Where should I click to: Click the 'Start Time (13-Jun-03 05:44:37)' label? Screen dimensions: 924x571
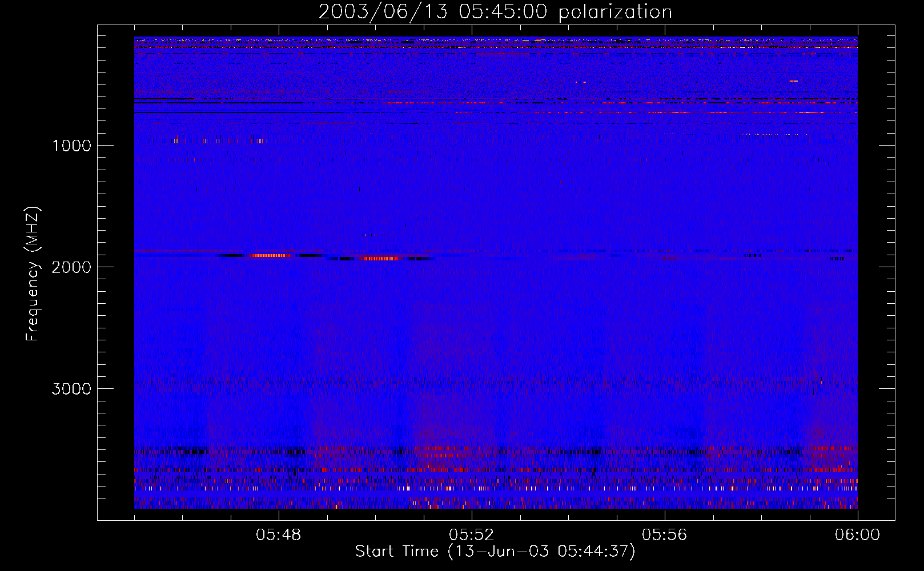click(495, 552)
